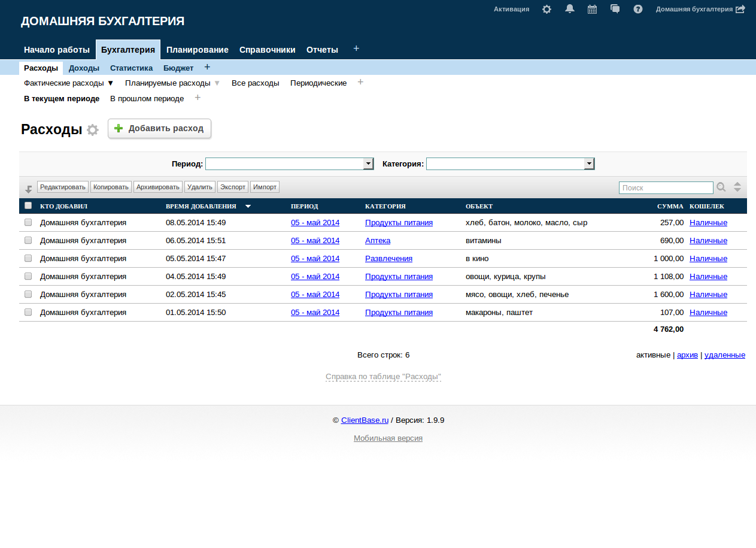The height and width of the screenshot is (548, 756).
Task: Open settings gear in top header
Action: pos(546,10)
